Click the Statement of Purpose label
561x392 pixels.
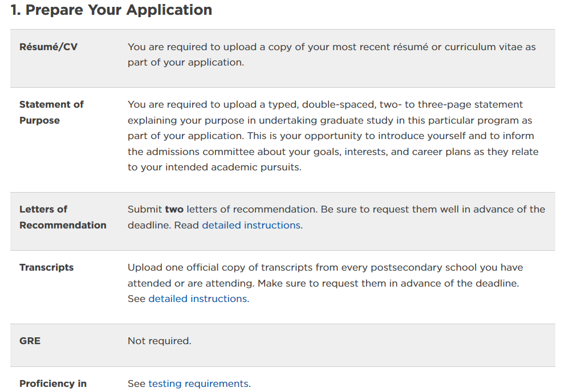51,112
